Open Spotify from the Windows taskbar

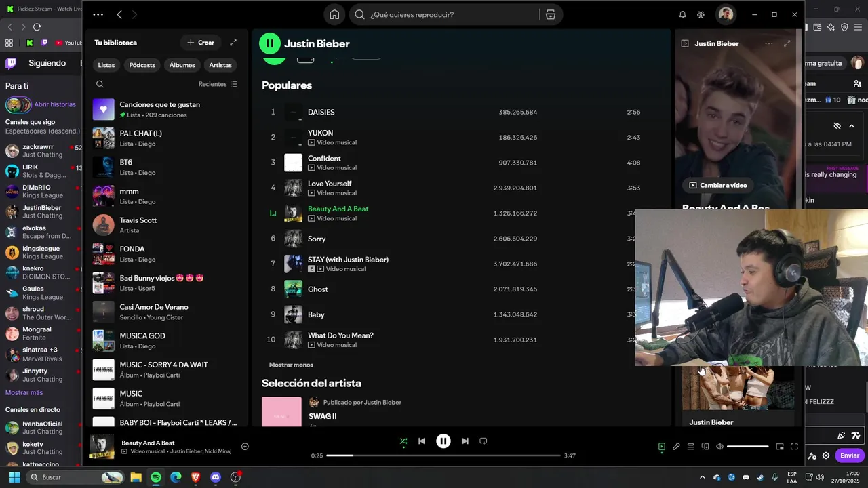[x=156, y=477]
